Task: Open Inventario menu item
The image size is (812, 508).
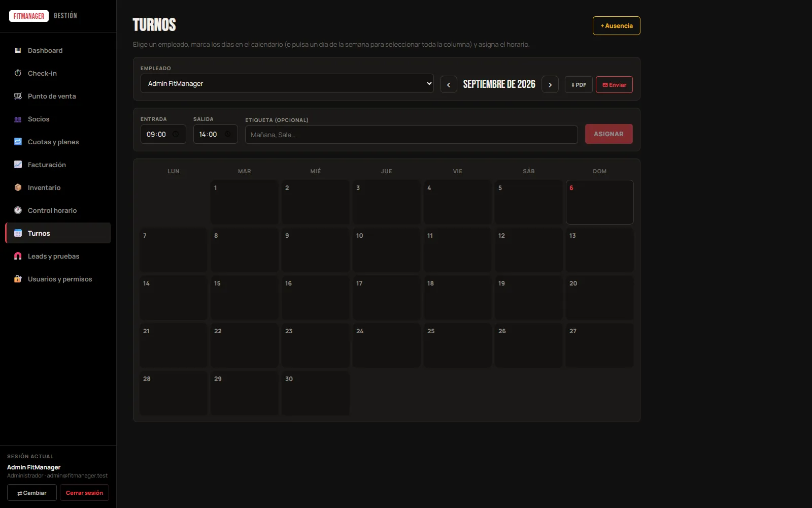Action: (58, 187)
